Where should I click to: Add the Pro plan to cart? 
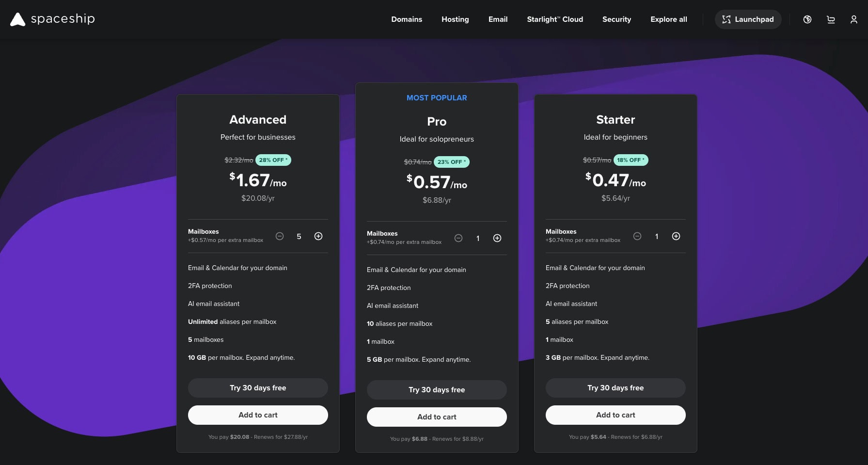coord(437,417)
